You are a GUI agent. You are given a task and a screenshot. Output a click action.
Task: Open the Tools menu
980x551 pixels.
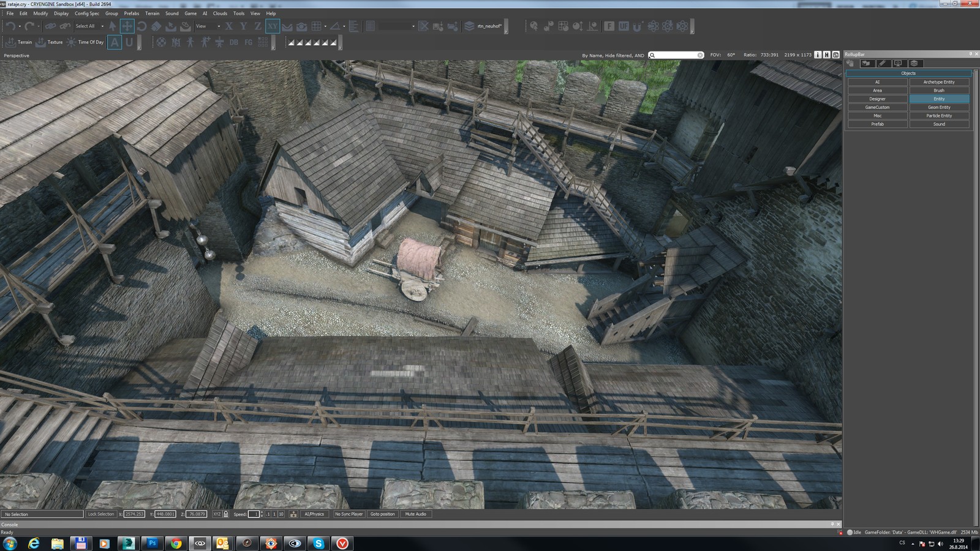click(x=239, y=13)
